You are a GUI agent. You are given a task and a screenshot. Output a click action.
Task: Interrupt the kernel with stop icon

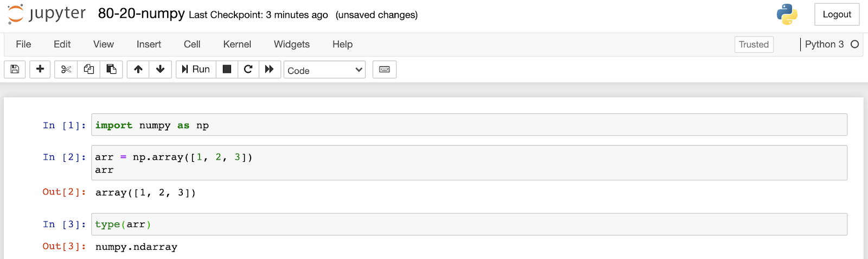(227, 70)
